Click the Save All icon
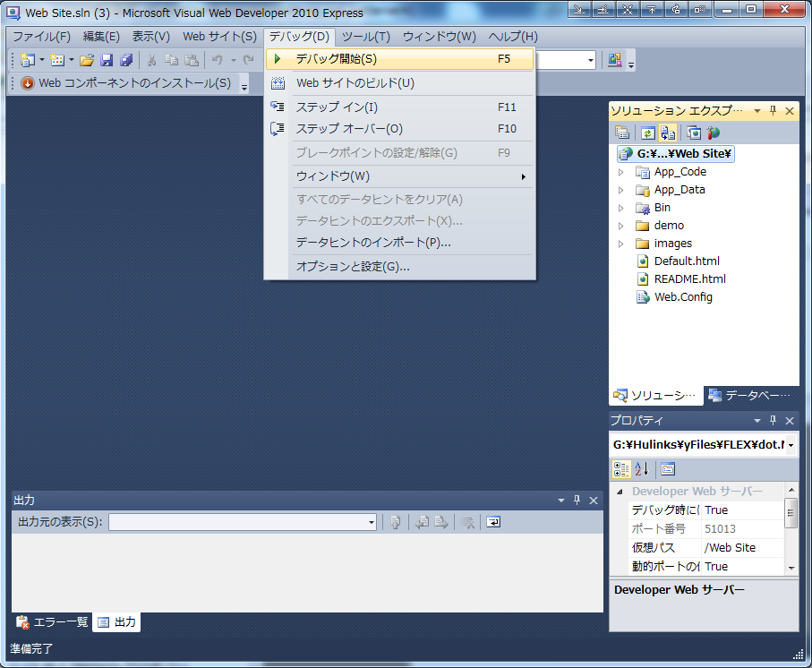Screen dimensions: 812x668 126,60
